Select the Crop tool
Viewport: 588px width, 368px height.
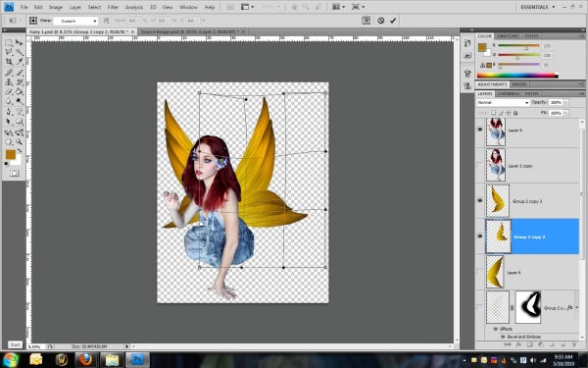[x=9, y=62]
